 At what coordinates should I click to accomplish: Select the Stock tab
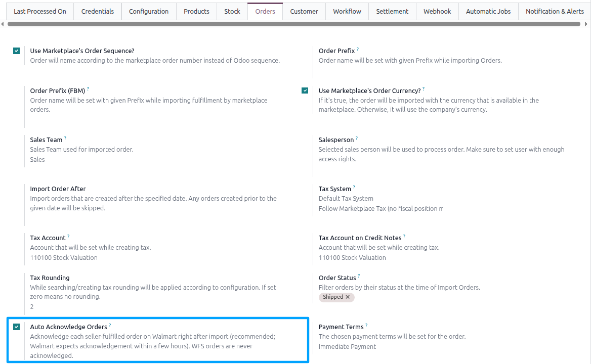(232, 11)
